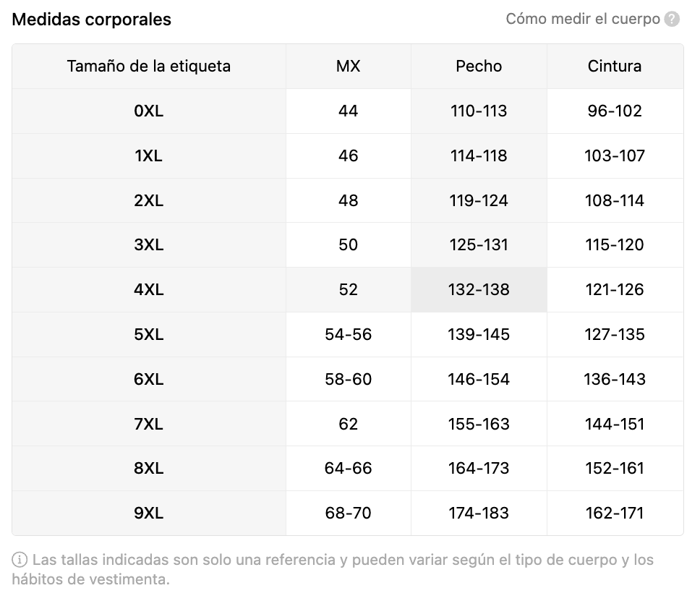Select the 0XL size row label
The height and width of the screenshot is (609, 700).
point(149,111)
